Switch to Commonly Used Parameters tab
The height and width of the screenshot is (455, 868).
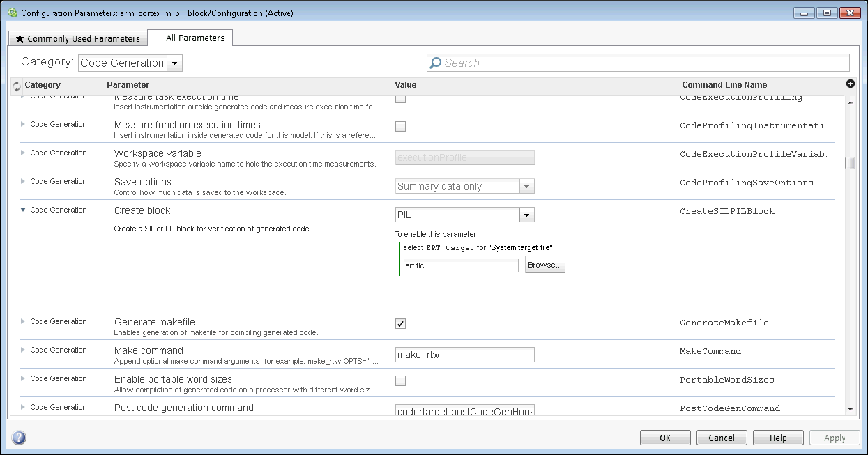pyautogui.click(x=77, y=39)
